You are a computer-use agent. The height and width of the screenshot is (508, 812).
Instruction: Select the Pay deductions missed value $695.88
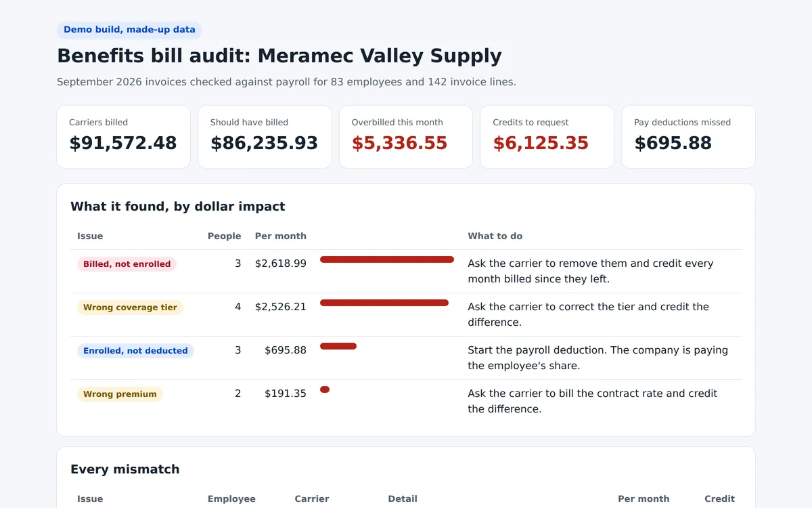click(x=673, y=143)
